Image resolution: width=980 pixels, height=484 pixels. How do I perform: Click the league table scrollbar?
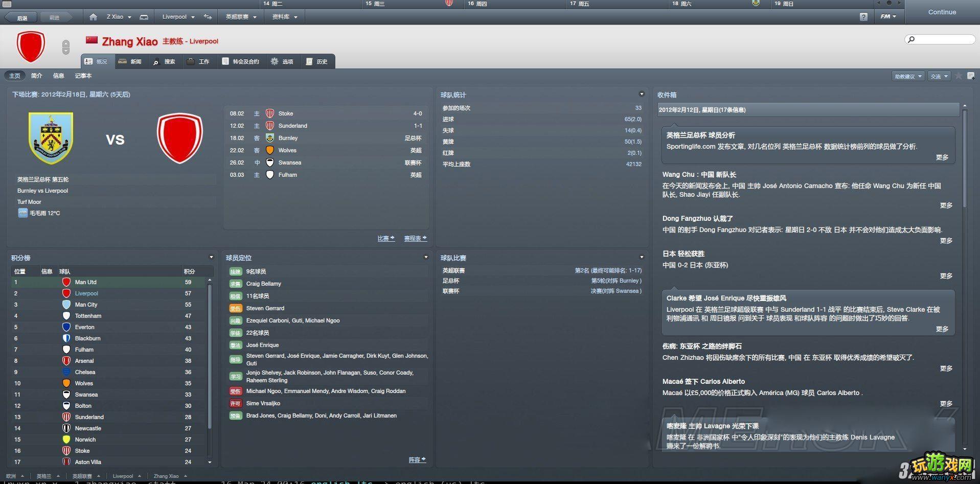coord(210,358)
